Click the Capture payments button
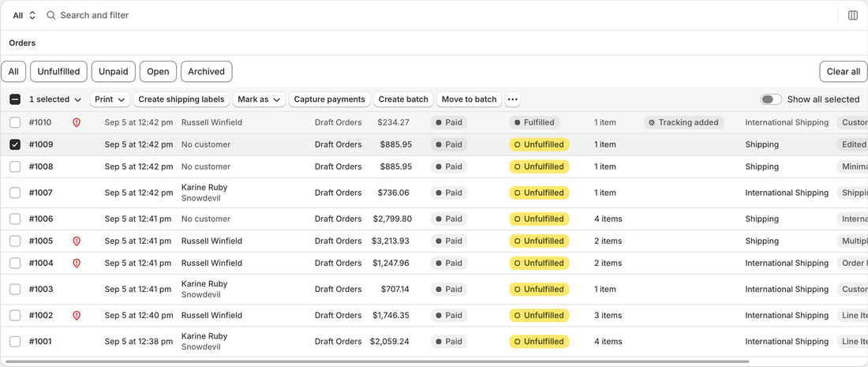 click(x=330, y=99)
